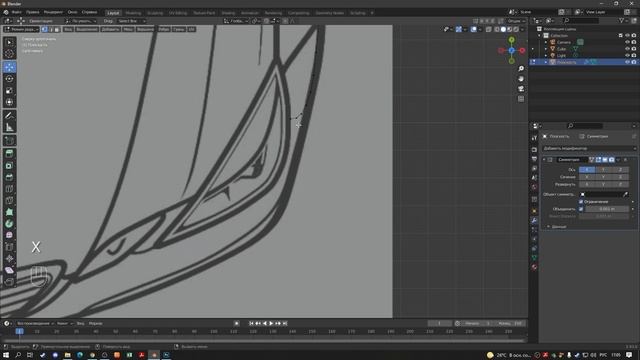
Task: Select the Inset Faces tool
Action: (9, 166)
